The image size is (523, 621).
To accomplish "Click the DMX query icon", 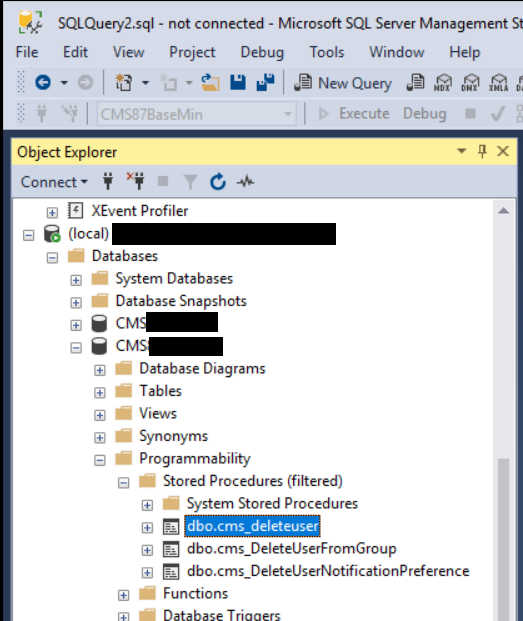I will (470, 82).
